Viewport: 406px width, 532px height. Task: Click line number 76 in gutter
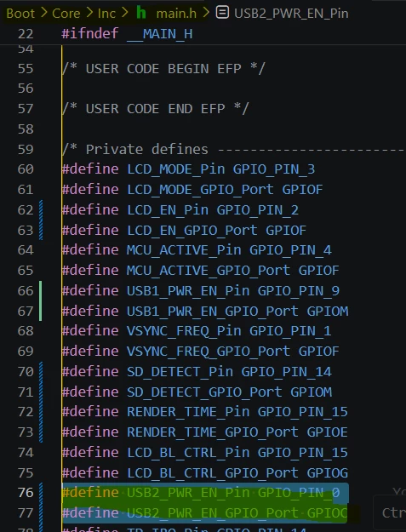[26, 493]
